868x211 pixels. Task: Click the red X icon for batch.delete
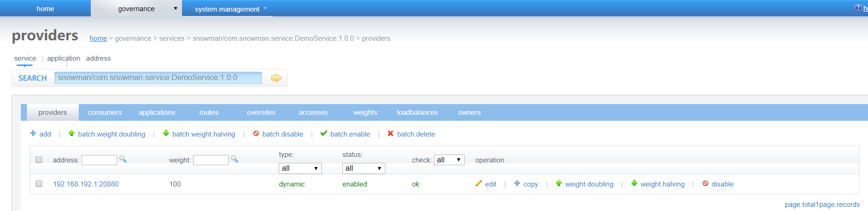coord(390,133)
